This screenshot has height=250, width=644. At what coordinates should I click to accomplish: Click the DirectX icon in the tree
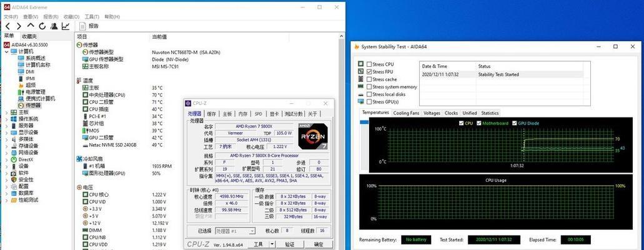pyautogui.click(x=14, y=159)
